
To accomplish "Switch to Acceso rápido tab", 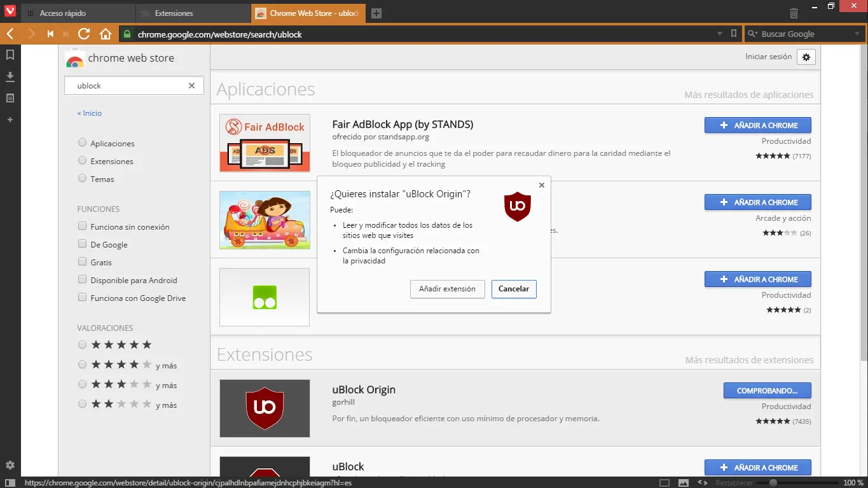I will [78, 13].
